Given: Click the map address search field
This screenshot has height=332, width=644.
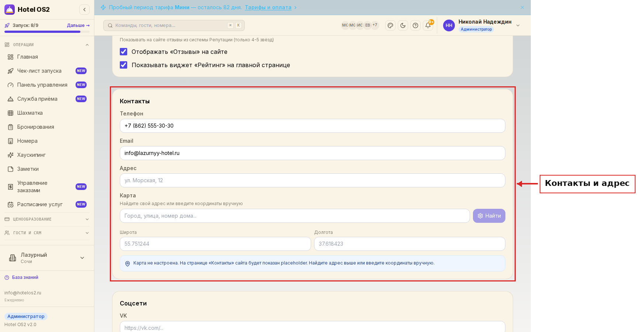Looking at the screenshot, I should (295, 216).
